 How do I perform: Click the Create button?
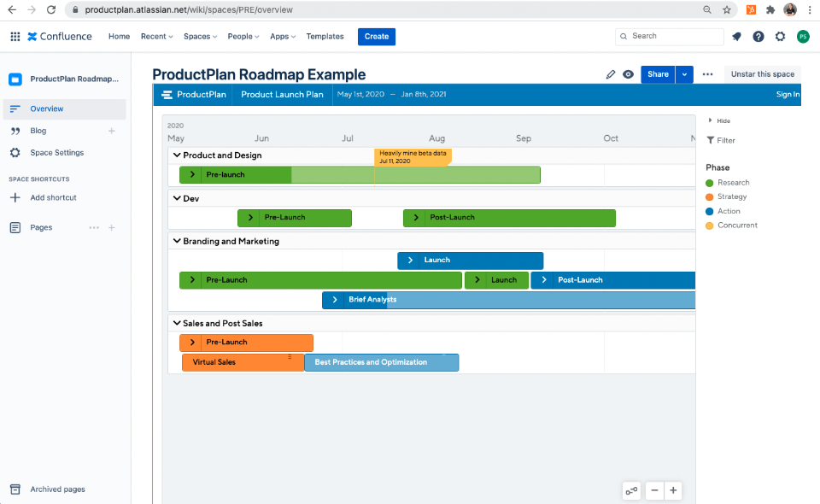(377, 37)
